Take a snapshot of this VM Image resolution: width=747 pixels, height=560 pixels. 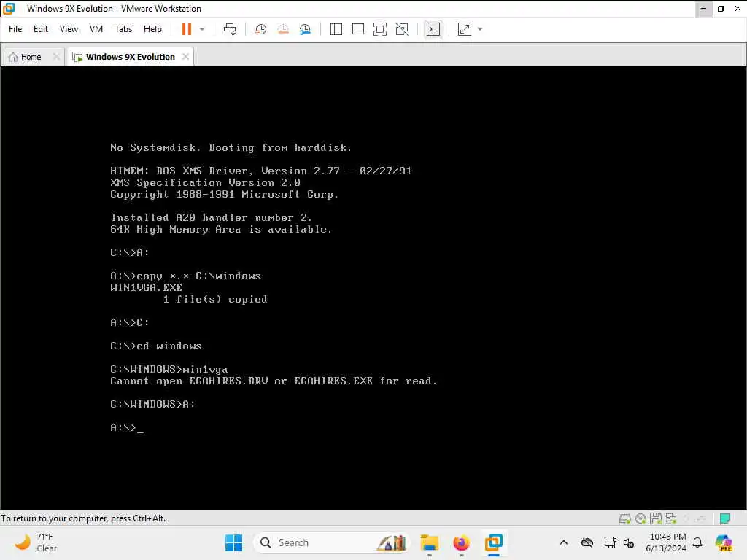[260, 29]
